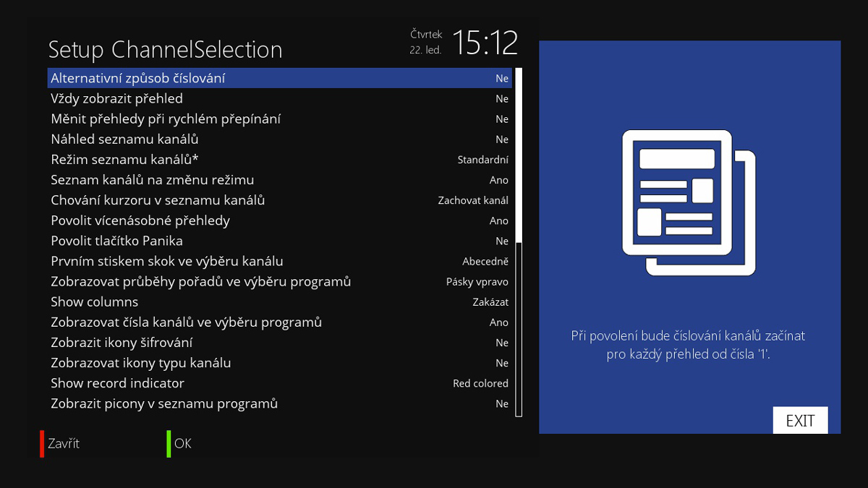Viewport: 868px width, 488px height.
Task: Select 'Povolit tlačítko Panika' row
Action: tap(280, 241)
